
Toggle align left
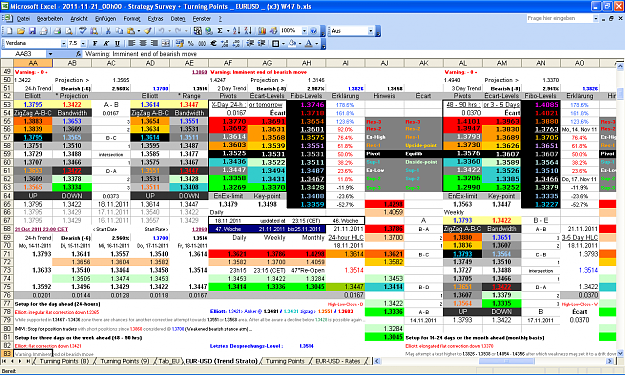(131, 43)
